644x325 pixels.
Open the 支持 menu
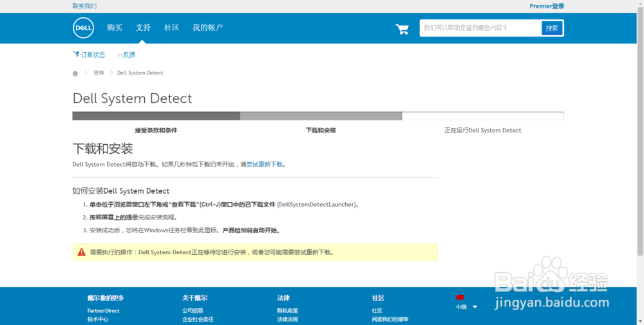point(144,28)
